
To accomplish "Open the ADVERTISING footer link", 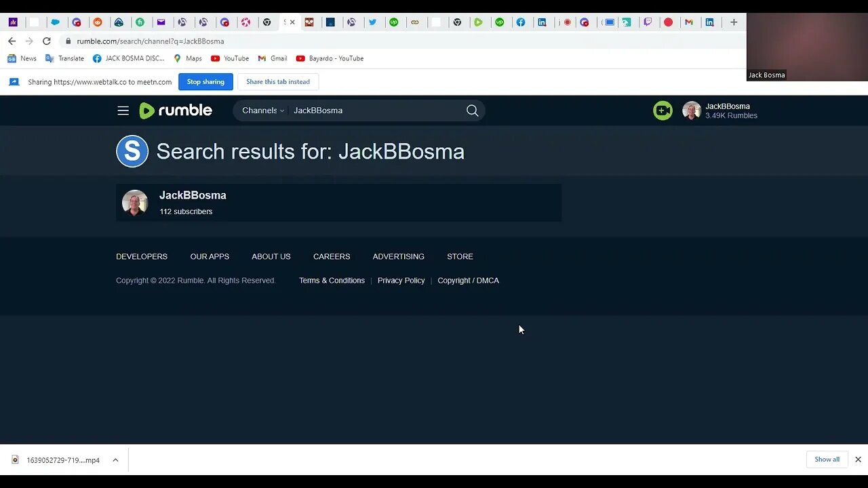I will pos(399,257).
